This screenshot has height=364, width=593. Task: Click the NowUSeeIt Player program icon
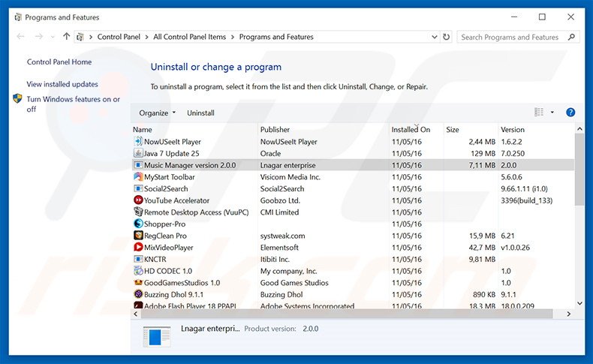point(138,141)
